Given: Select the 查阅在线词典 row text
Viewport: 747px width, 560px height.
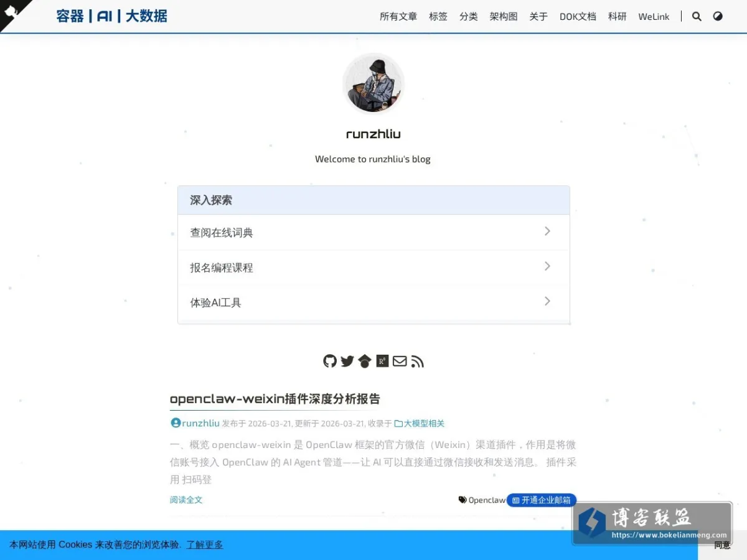Looking at the screenshot, I should [x=222, y=233].
